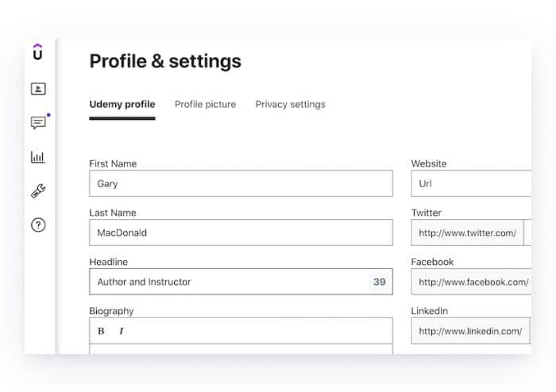Screen dimensions: 556x392
Task: Switch to the Profile picture tab
Action: pyautogui.click(x=205, y=105)
